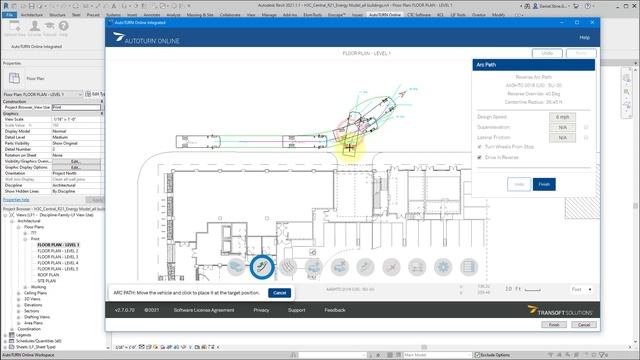Select FLOOR PLAN - LEVEL 5 in browser

(x=58, y=269)
